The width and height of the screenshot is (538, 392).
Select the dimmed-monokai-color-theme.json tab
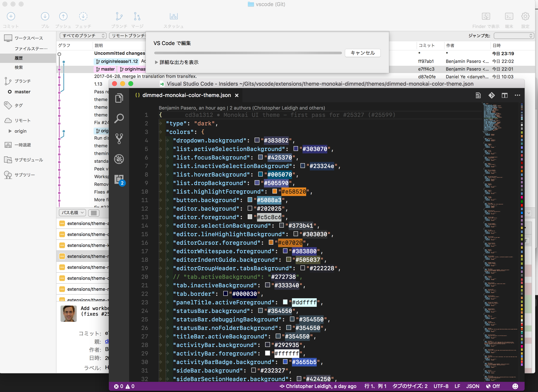[186, 95]
